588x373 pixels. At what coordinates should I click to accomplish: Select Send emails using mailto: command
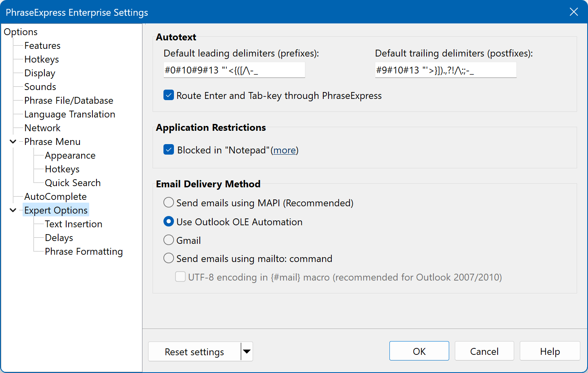pyautogui.click(x=169, y=258)
